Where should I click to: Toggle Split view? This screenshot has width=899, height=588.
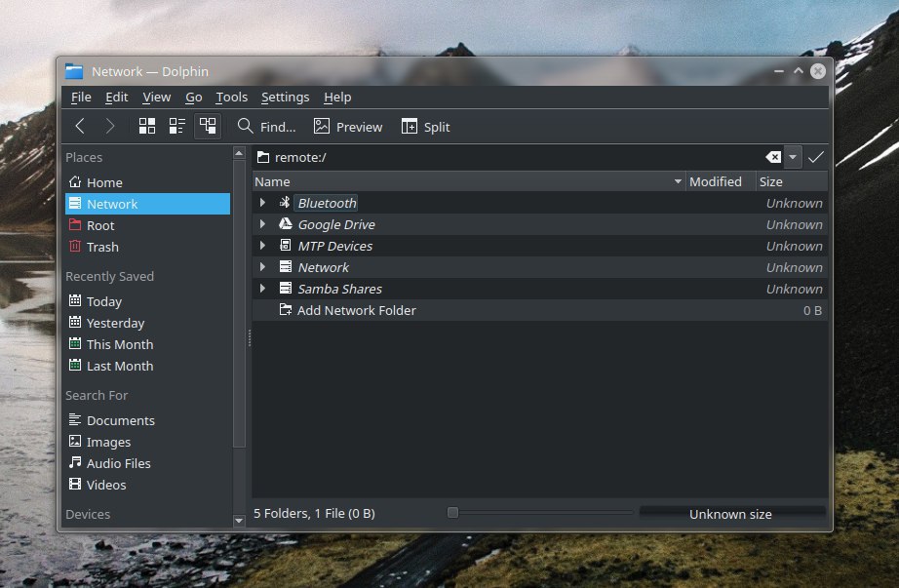[x=425, y=126]
